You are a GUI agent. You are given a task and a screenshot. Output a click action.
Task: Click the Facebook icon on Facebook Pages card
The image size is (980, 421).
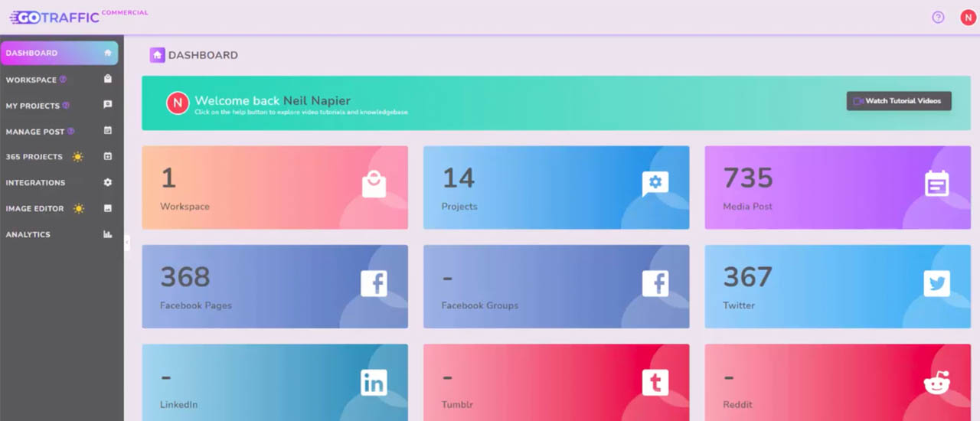point(374,283)
